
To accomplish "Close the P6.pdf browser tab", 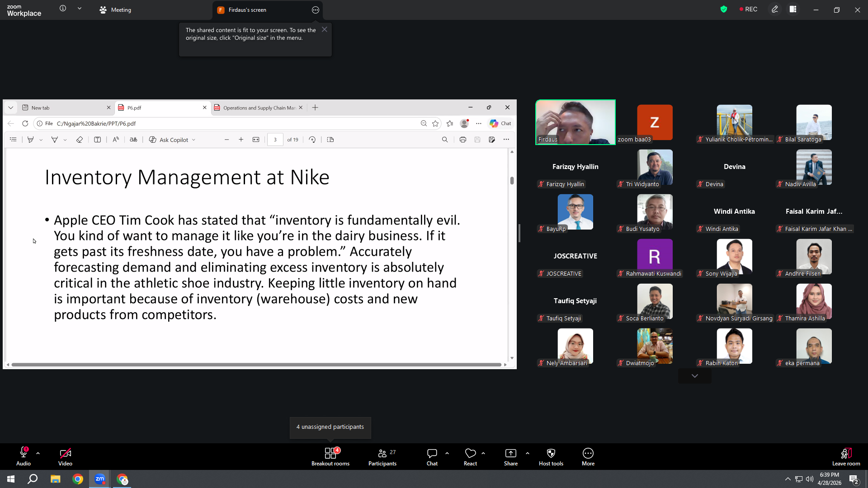I will click(x=205, y=108).
